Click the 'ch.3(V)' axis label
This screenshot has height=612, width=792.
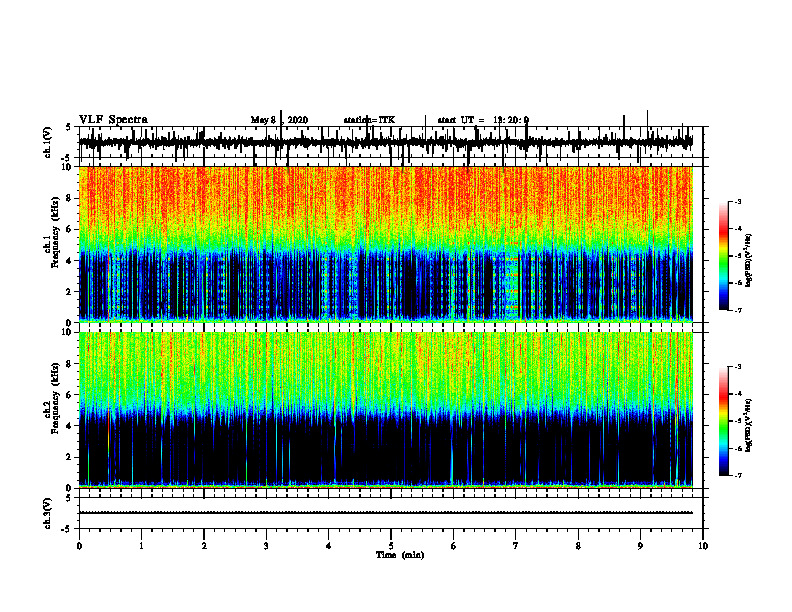[48, 513]
